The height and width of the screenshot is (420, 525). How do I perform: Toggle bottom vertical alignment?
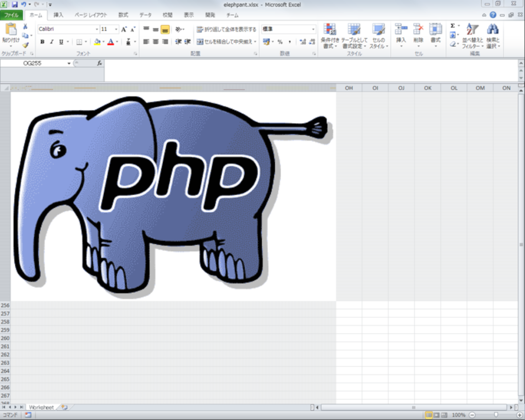[165, 29]
